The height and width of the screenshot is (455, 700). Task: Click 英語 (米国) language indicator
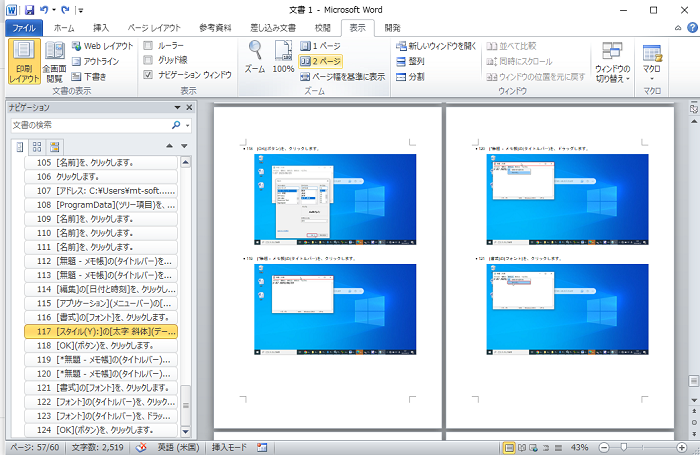tap(178, 447)
